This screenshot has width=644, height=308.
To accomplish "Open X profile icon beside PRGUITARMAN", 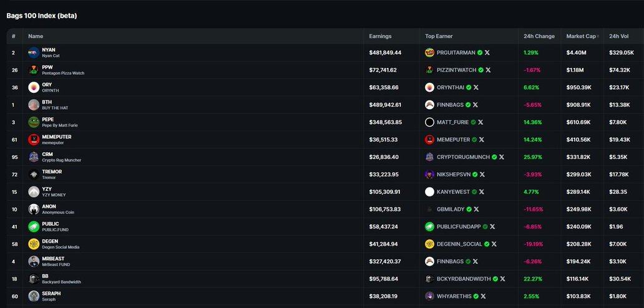I will pyautogui.click(x=487, y=53).
